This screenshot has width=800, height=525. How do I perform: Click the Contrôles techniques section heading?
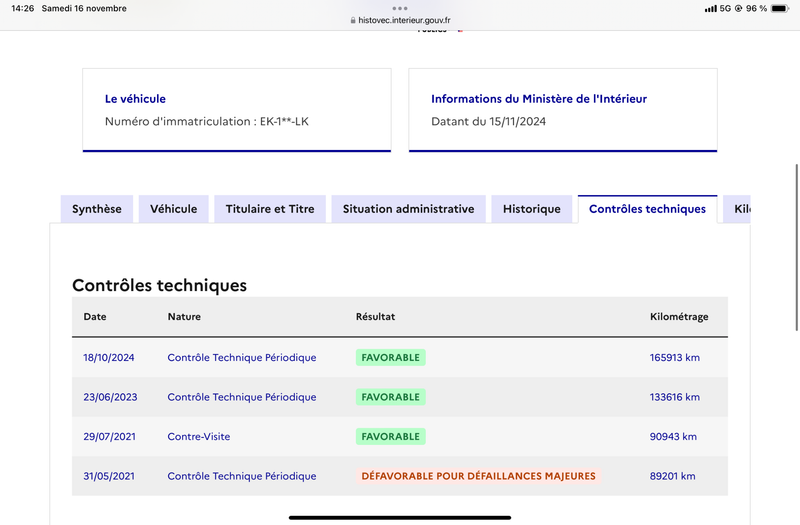[159, 285]
